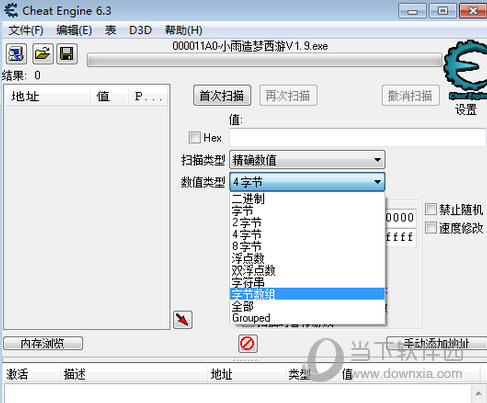Viewport: 487px width, 403px height.
Task: Enable the 禁止随机 checkbox
Action: (x=431, y=209)
